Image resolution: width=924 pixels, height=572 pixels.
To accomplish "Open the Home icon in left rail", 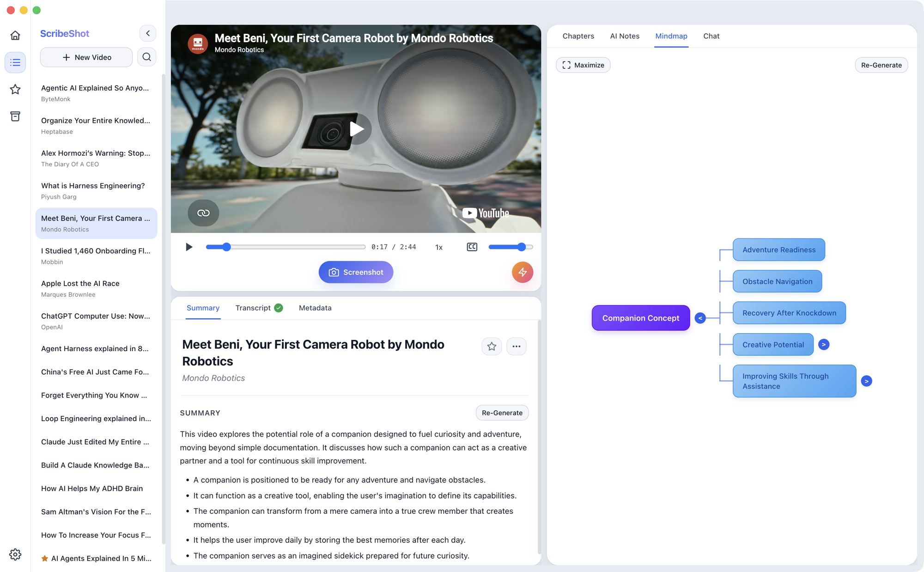I will point(15,35).
